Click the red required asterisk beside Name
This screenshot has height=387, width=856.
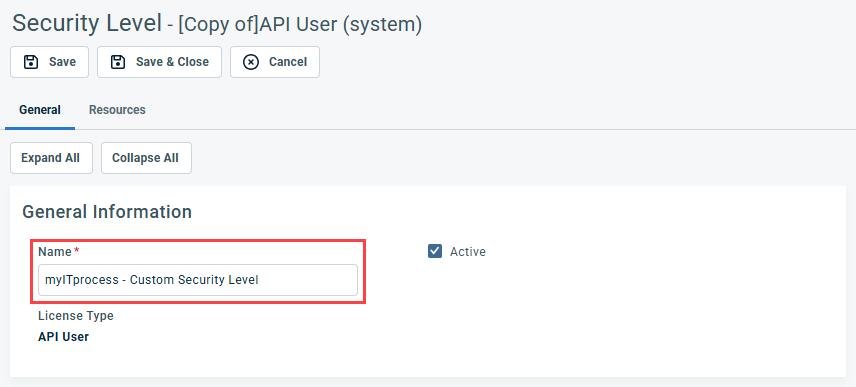click(76, 250)
